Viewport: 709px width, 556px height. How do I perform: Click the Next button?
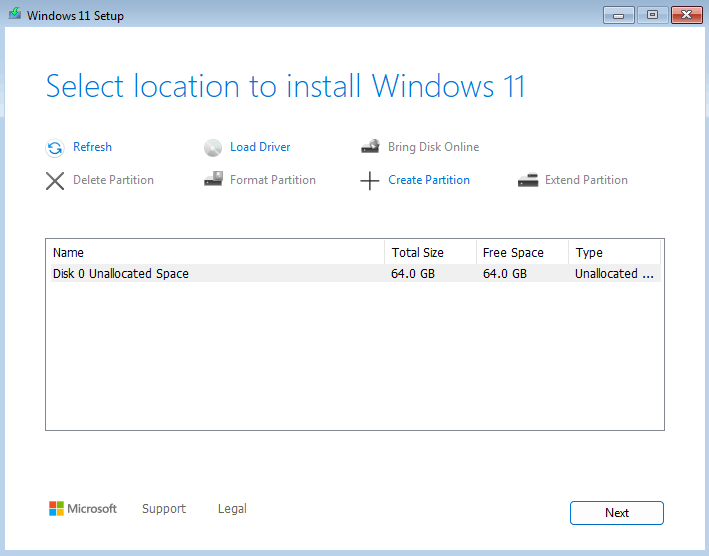coord(617,513)
